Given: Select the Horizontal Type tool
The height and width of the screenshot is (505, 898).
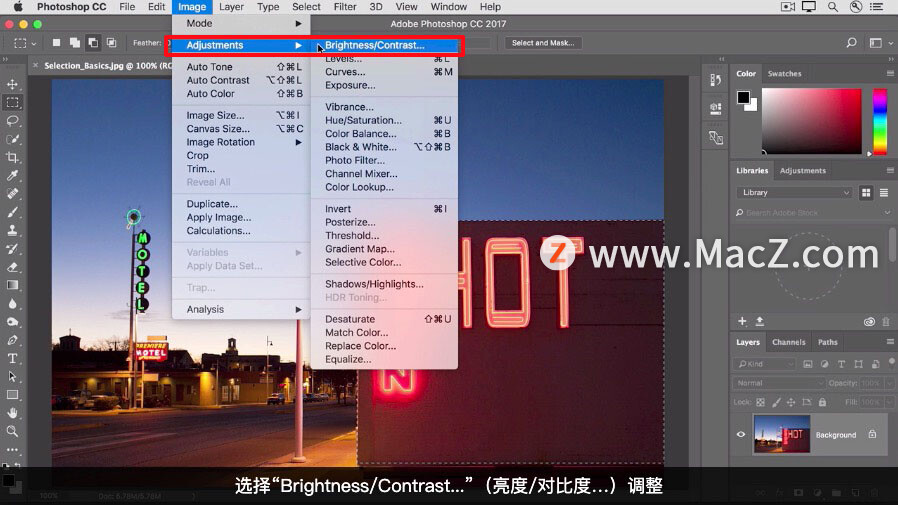Looking at the screenshot, I should [12, 358].
